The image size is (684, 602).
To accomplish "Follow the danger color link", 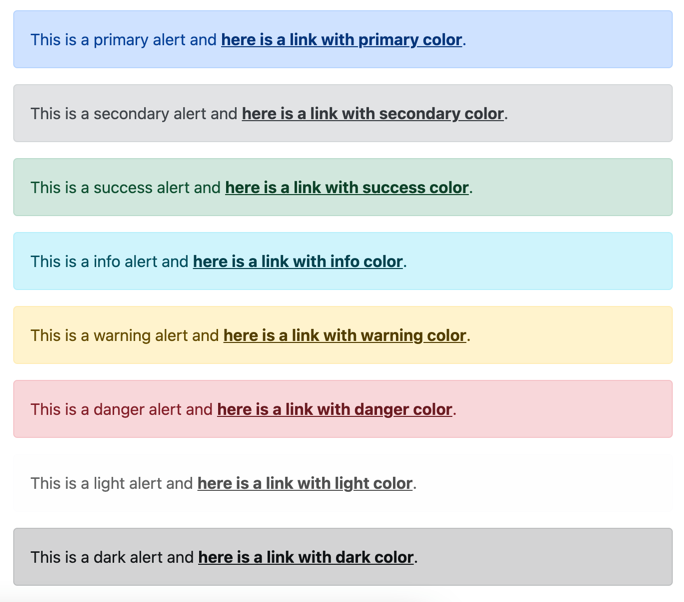I will (334, 410).
